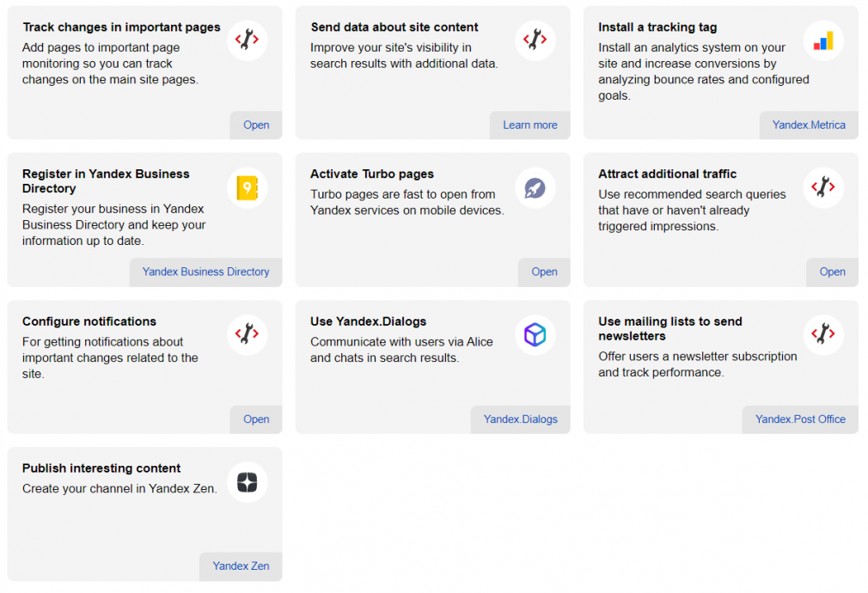The image size is (868, 593).
Task: Open the Configure notifications settings
Action: [256, 419]
